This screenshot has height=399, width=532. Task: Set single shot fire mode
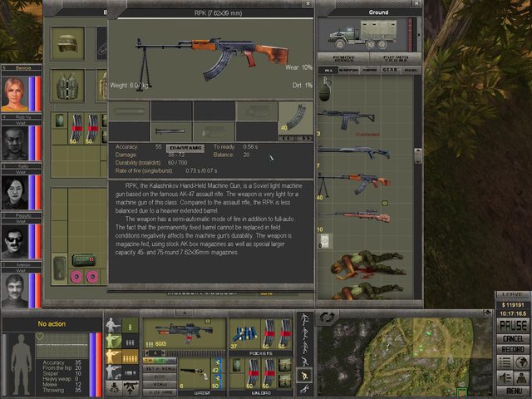pos(131,325)
